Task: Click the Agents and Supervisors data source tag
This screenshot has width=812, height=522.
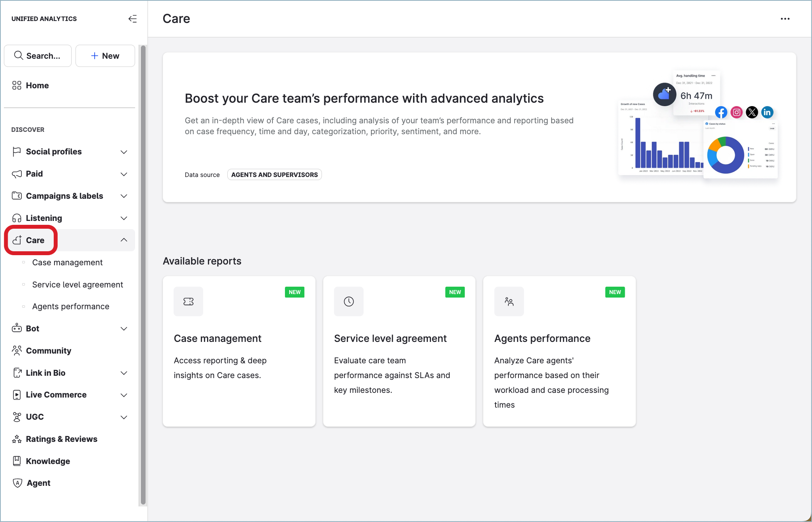Action: tap(274, 175)
